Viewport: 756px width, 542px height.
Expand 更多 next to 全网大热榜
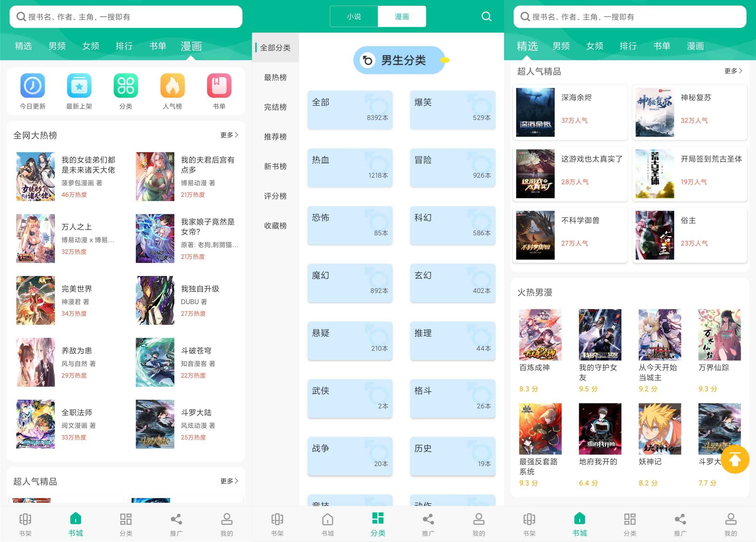pyautogui.click(x=229, y=135)
